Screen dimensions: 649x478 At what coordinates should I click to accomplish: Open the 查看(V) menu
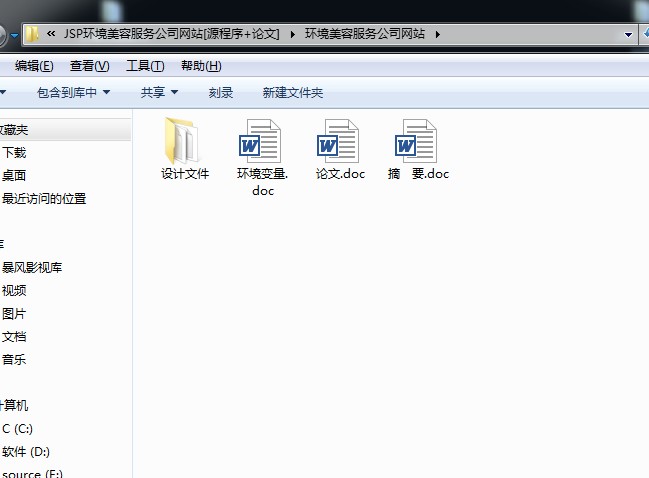[89, 66]
